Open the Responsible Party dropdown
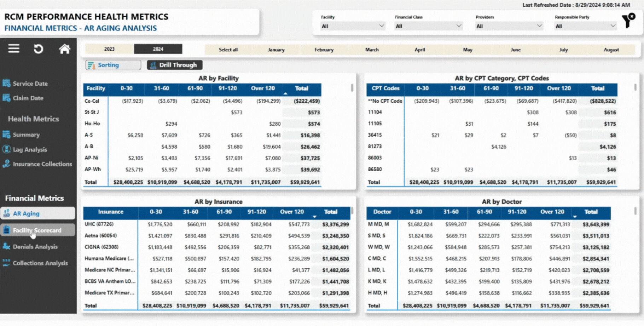The image size is (644, 326). [585, 25]
